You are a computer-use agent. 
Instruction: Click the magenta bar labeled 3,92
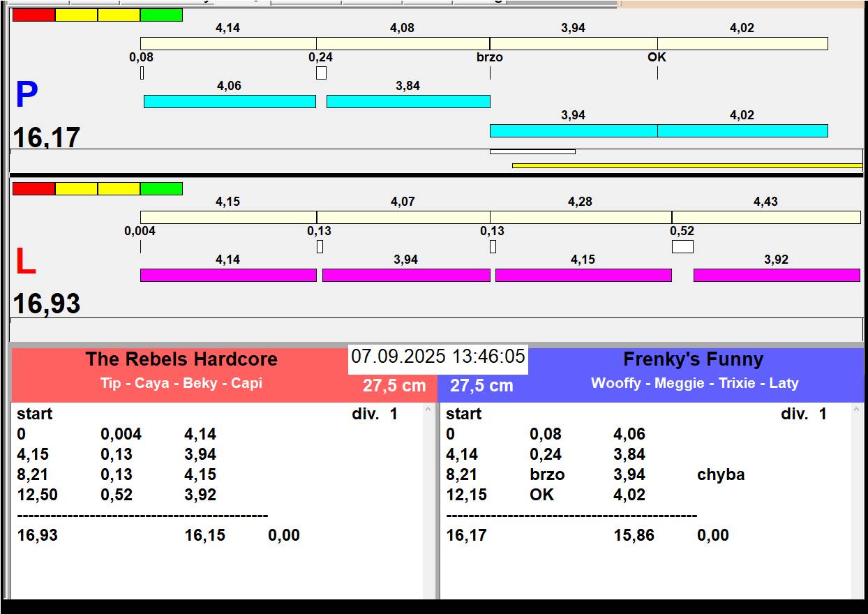point(776,275)
